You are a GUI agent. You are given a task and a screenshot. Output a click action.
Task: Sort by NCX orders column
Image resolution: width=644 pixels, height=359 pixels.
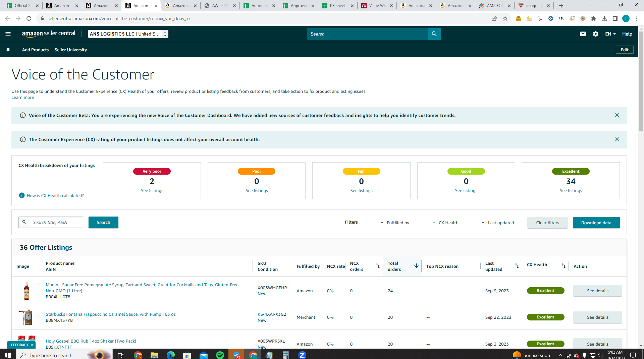tap(378, 266)
